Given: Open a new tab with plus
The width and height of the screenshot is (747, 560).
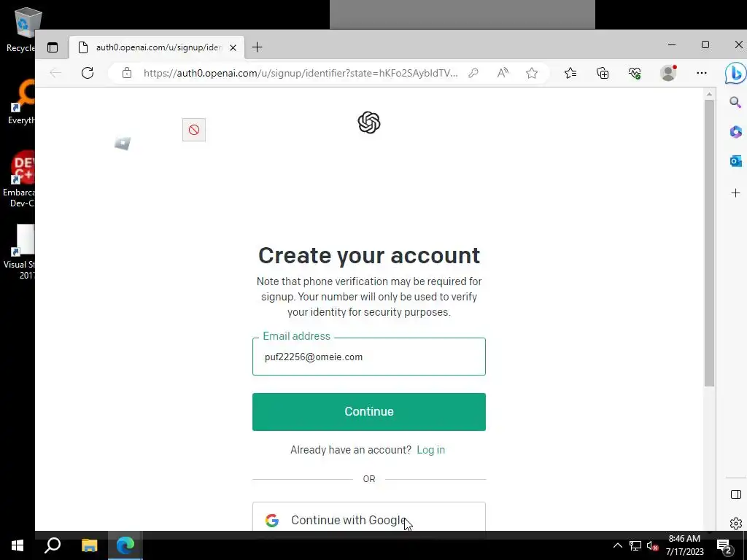Looking at the screenshot, I should [258, 47].
